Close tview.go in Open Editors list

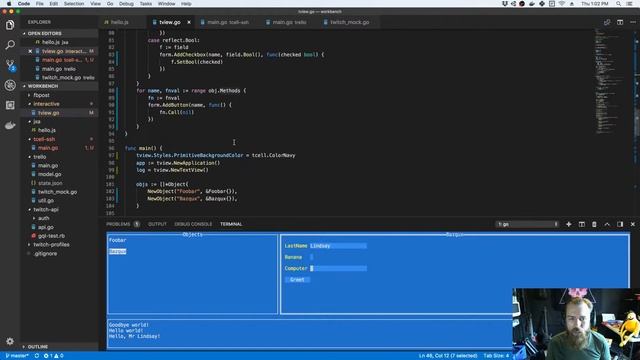click(x=30, y=51)
